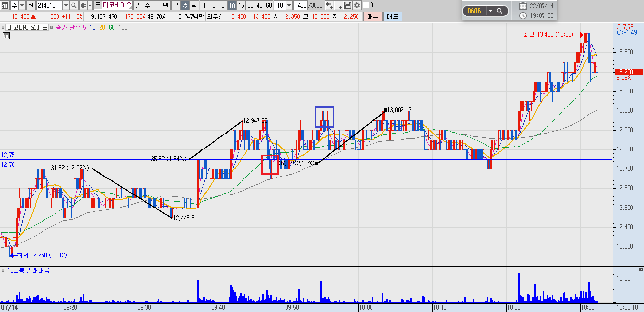Open dropdown arrow next to 주 button
This screenshot has height=312, width=644.
click(x=22, y=5)
